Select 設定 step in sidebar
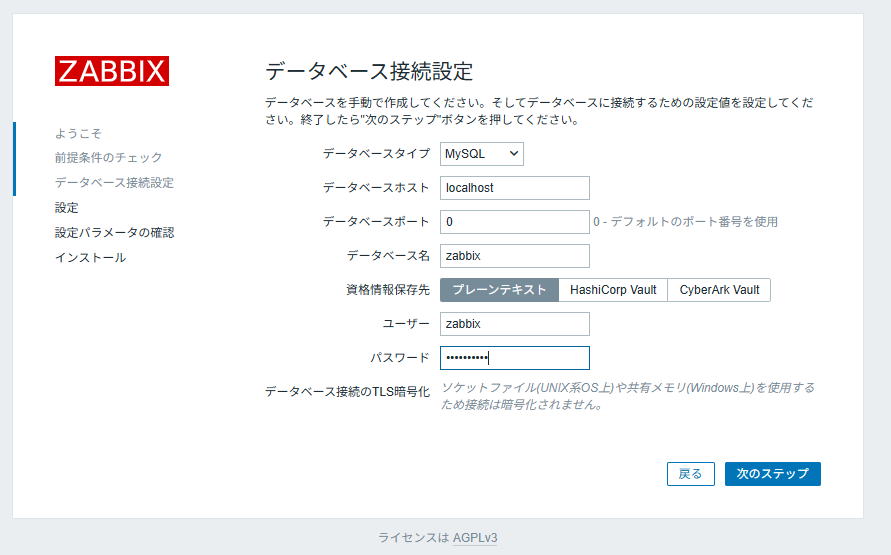The width and height of the screenshot is (891, 555). (x=66, y=207)
